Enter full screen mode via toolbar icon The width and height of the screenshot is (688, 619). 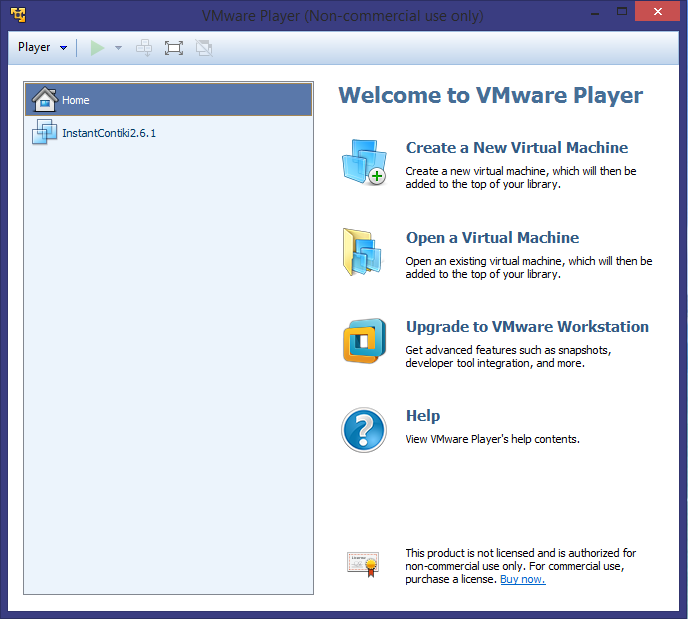(x=174, y=48)
